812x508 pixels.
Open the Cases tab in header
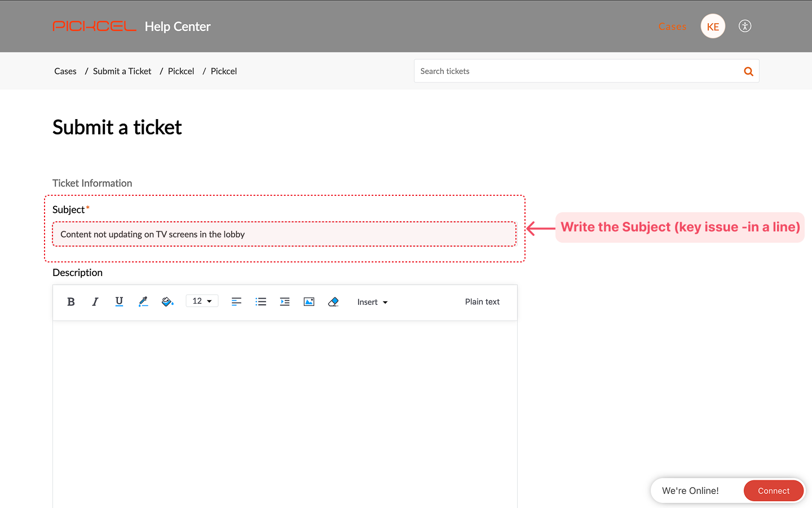coord(672,27)
